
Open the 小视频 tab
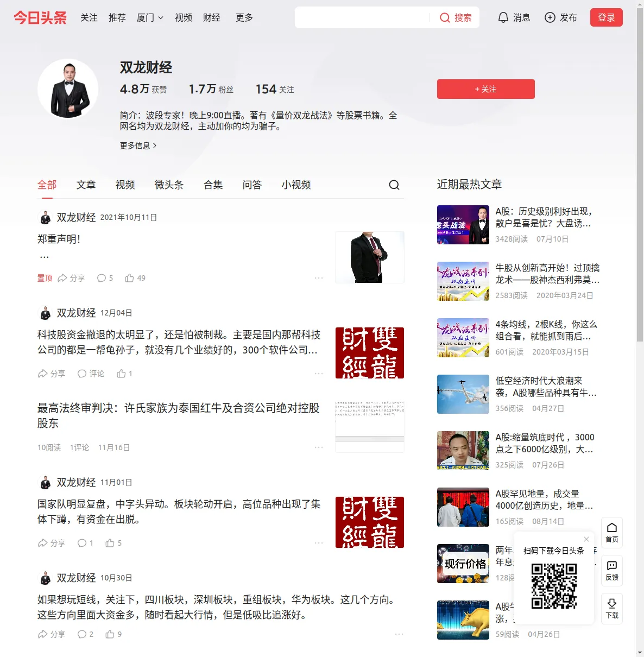point(296,185)
